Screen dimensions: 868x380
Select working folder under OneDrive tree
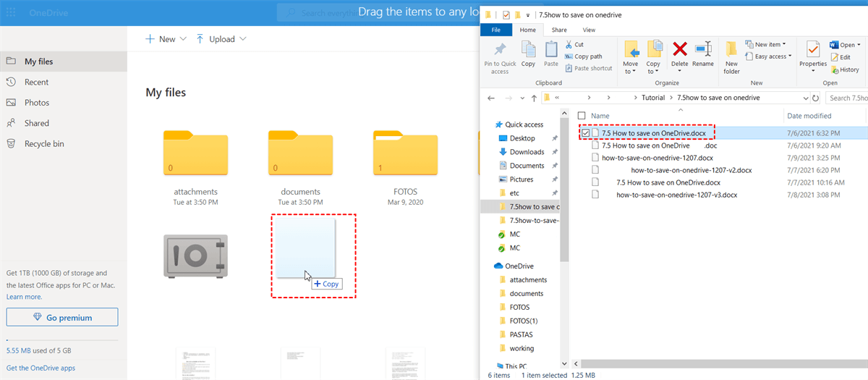(522, 348)
